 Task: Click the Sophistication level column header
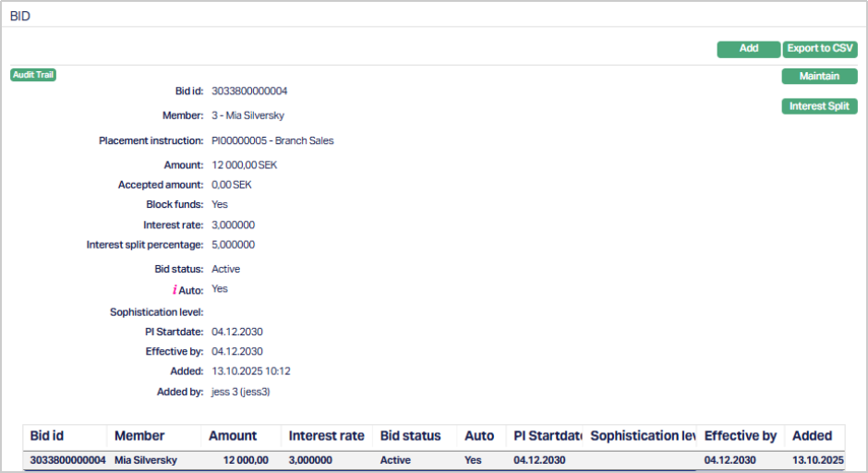(x=643, y=436)
